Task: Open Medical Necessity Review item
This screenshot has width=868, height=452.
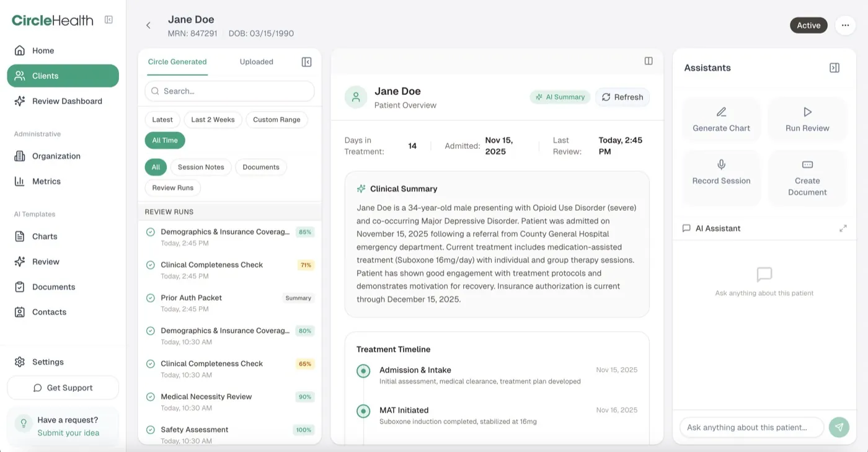Action: 229,402
